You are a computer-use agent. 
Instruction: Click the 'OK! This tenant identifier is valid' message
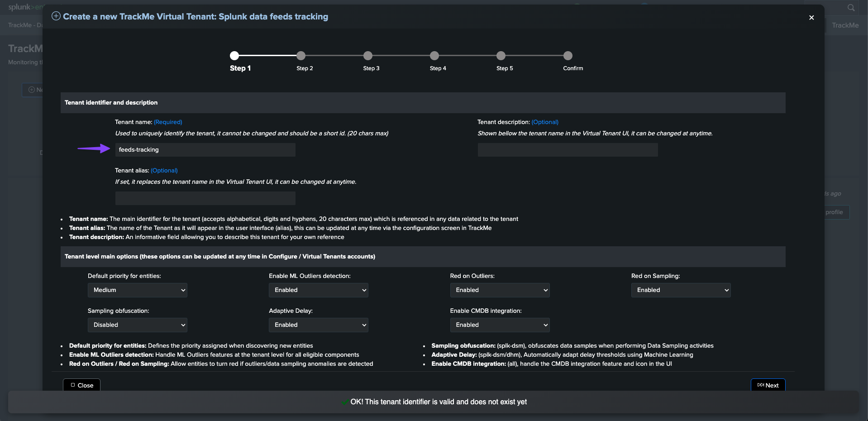439,402
